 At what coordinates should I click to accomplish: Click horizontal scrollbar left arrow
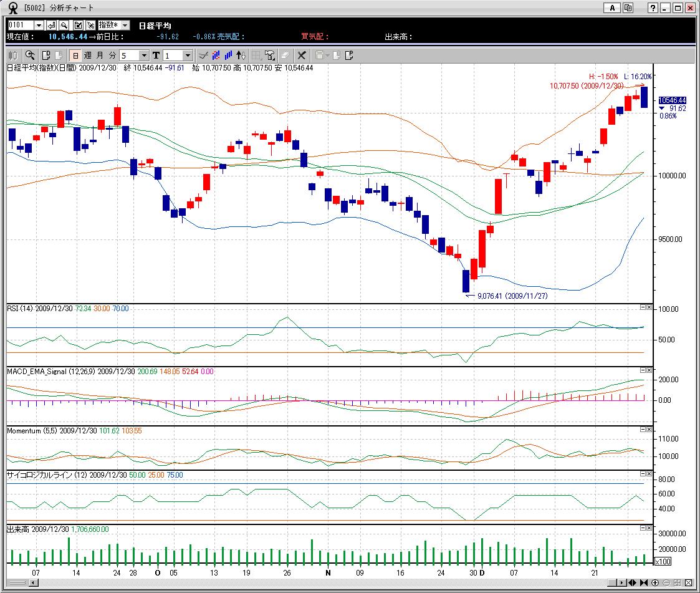point(34,583)
